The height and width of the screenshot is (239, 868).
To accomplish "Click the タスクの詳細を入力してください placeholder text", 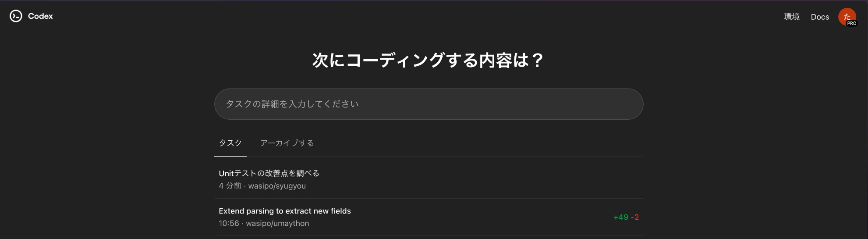I will click(292, 104).
